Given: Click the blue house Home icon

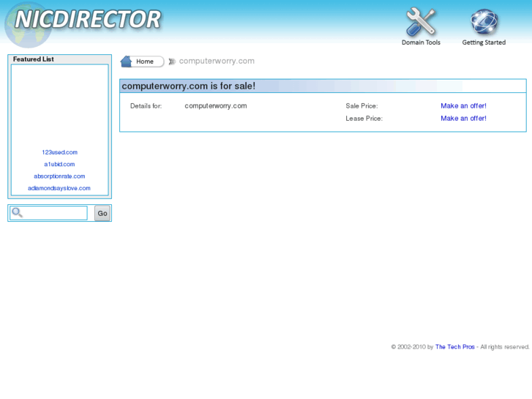Looking at the screenshot, I should point(126,61).
